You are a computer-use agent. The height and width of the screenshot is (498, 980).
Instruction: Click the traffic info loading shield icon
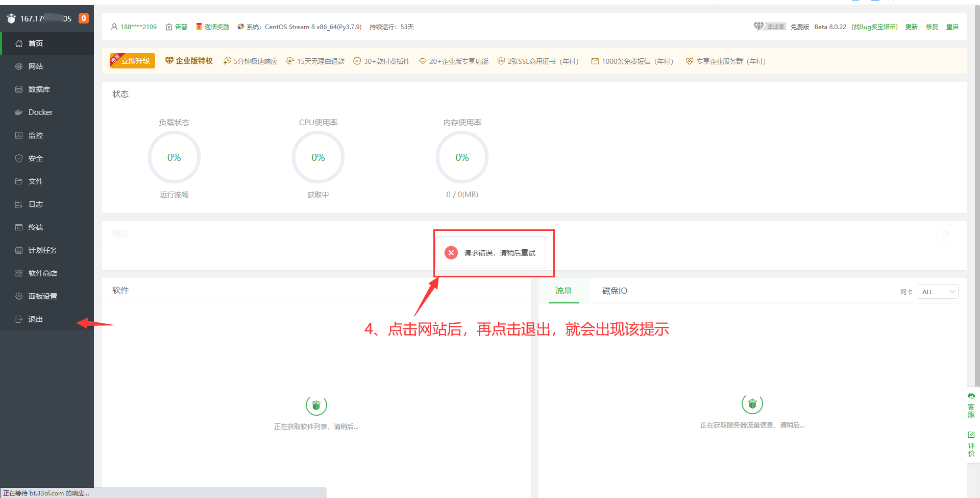point(752,404)
